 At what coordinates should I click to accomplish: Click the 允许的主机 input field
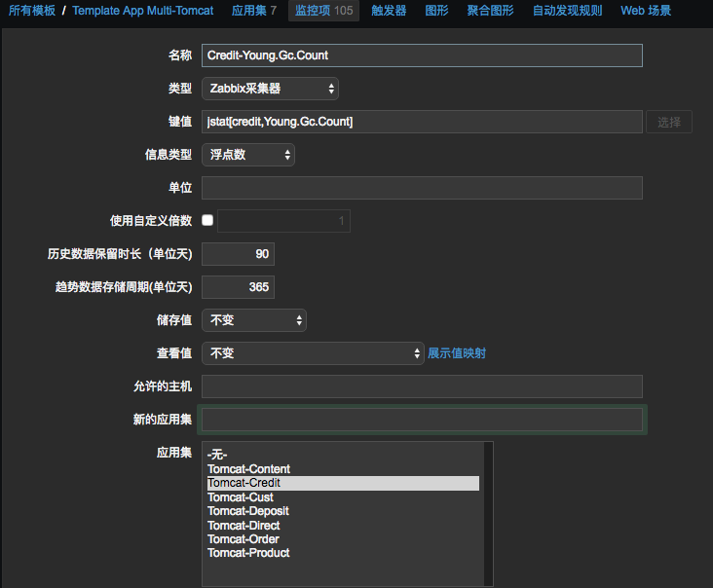coord(422,386)
